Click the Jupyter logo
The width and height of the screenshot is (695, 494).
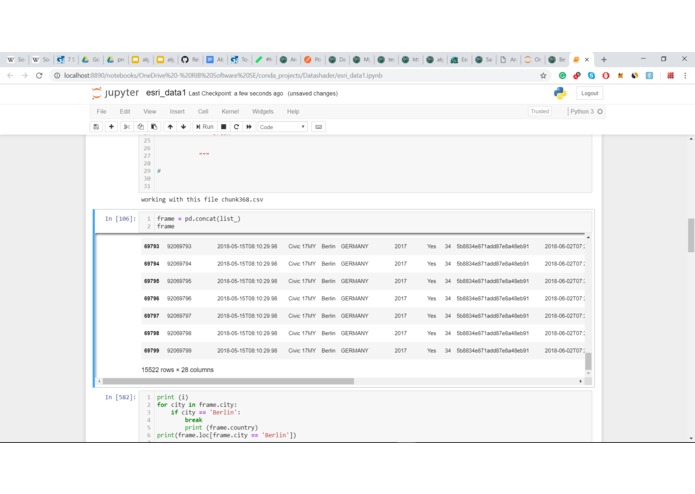(115, 93)
